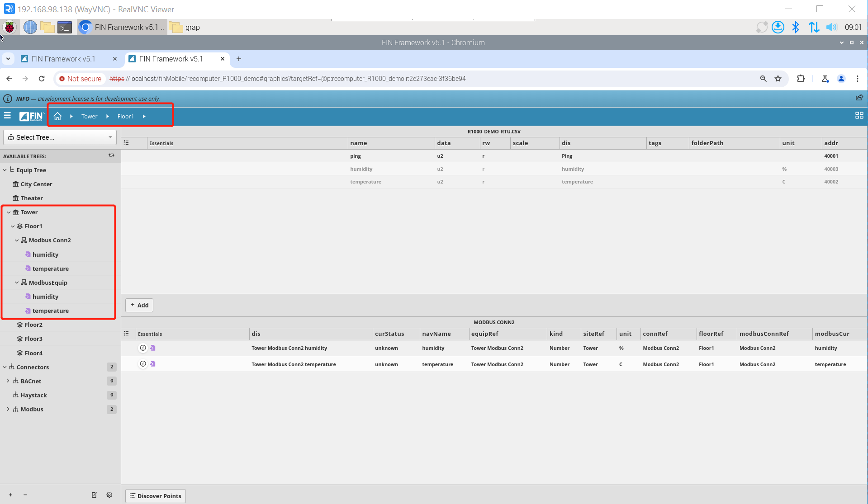868x504 pixels.
Task: Select City Center in tree
Action: coord(36,184)
